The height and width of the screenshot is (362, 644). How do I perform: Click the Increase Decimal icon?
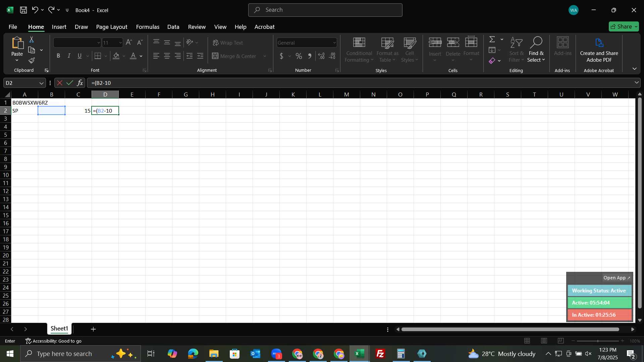coord(321,56)
